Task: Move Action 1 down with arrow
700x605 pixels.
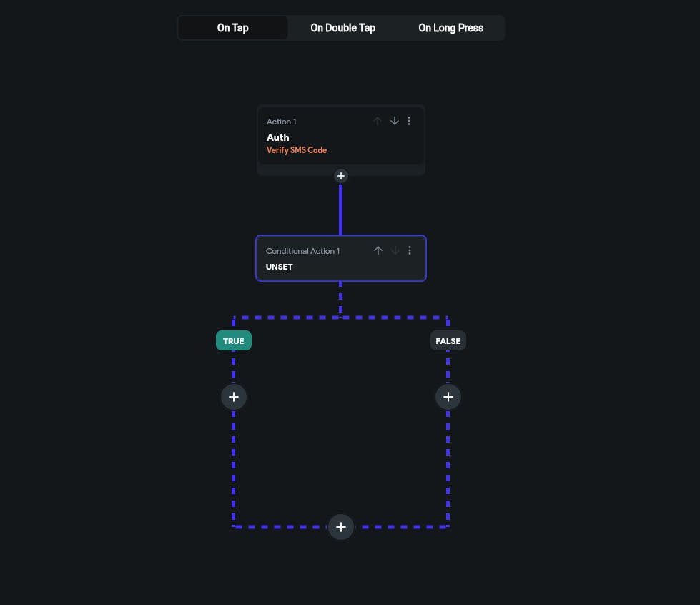Action: point(395,121)
